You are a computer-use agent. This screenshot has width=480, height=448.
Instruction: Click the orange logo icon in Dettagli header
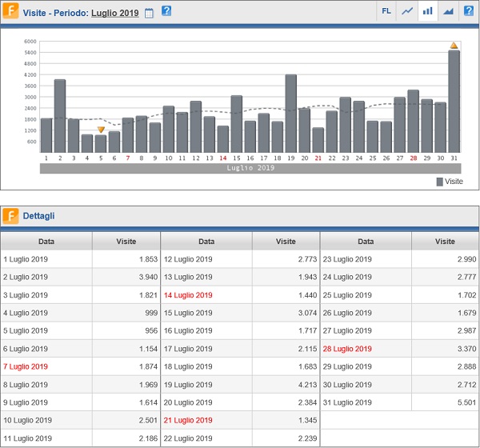pos(11,215)
